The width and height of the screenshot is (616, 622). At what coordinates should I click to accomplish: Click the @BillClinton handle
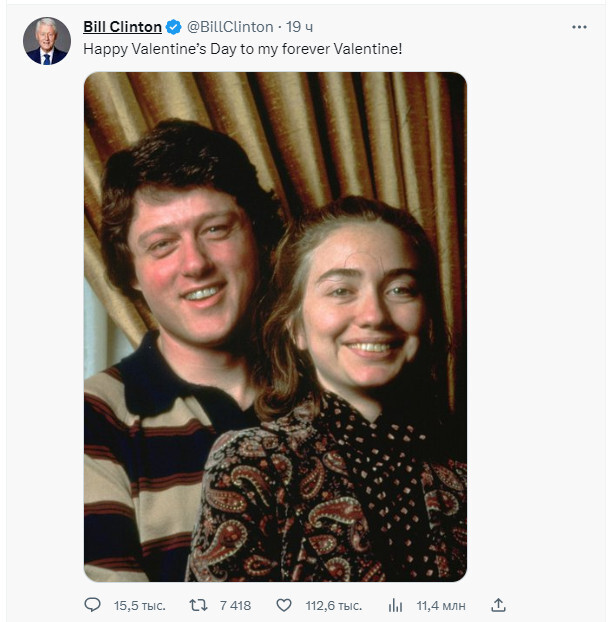(230, 27)
